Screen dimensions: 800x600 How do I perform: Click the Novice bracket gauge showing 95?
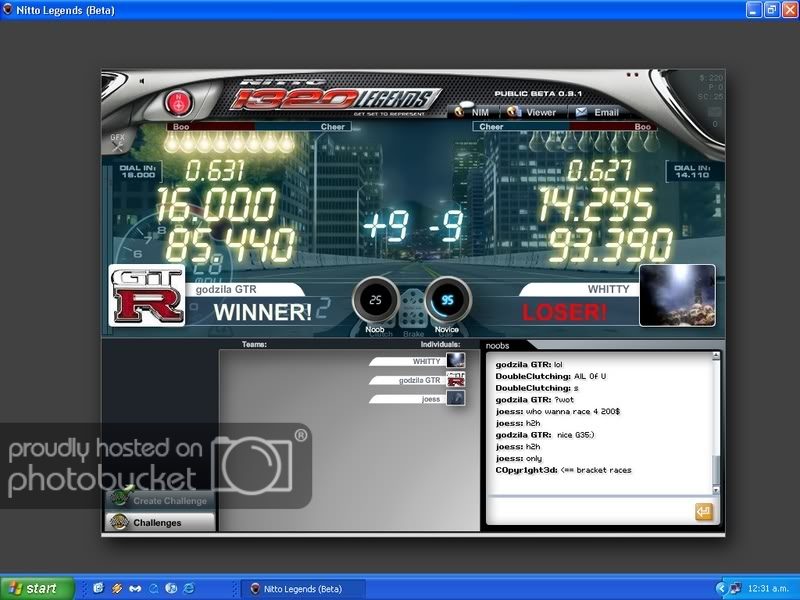click(x=447, y=300)
